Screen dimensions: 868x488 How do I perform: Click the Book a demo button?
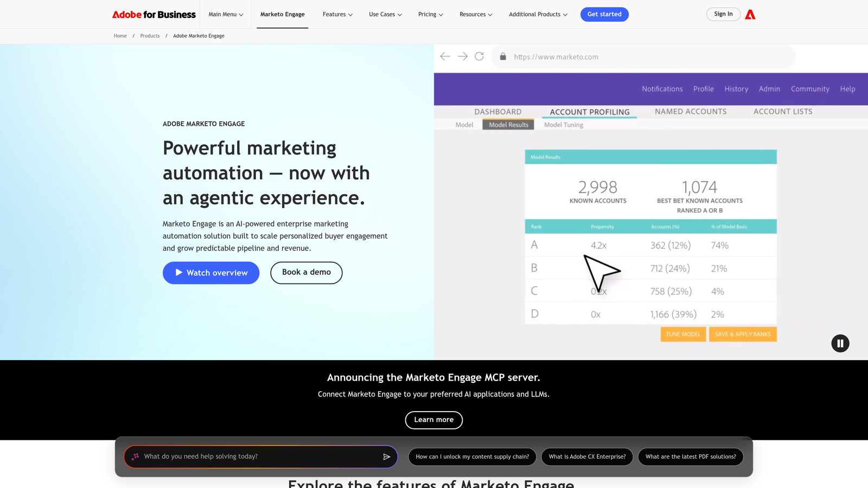pyautogui.click(x=307, y=273)
